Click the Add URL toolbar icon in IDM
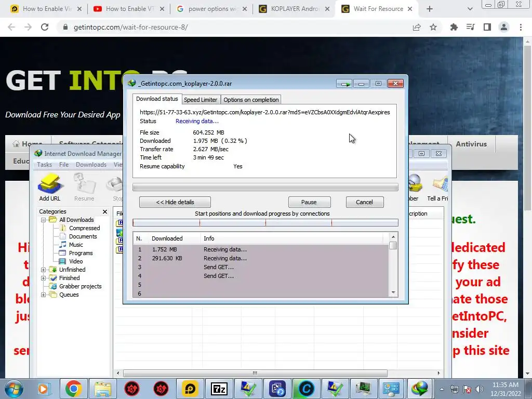532x399 pixels. click(50, 187)
